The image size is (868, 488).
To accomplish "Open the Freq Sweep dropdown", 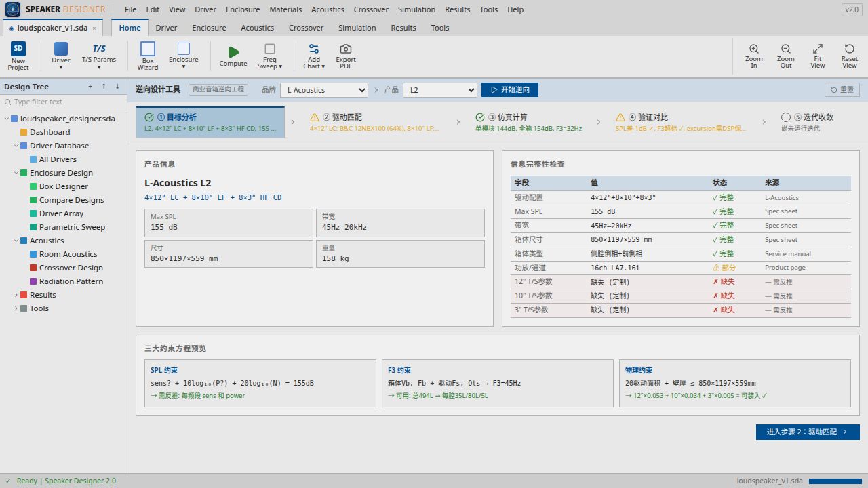I will 270,56.
